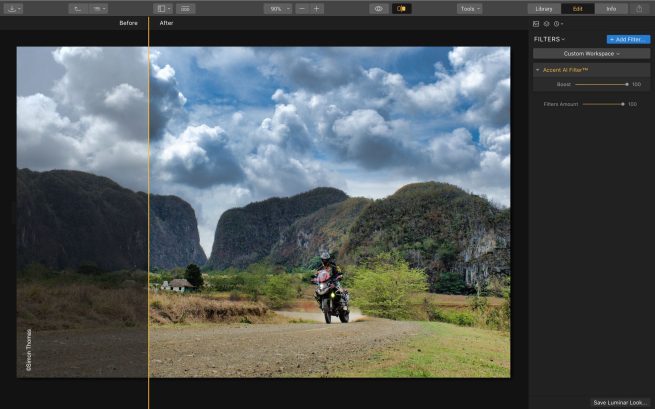The width and height of the screenshot is (655, 409).
Task: Zoom out with the minus button
Action: click(x=302, y=8)
